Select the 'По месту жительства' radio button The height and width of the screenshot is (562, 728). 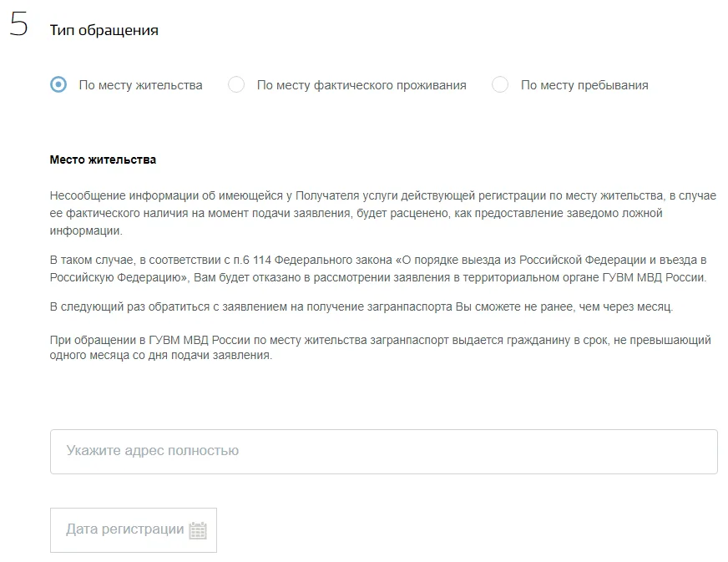pos(58,84)
